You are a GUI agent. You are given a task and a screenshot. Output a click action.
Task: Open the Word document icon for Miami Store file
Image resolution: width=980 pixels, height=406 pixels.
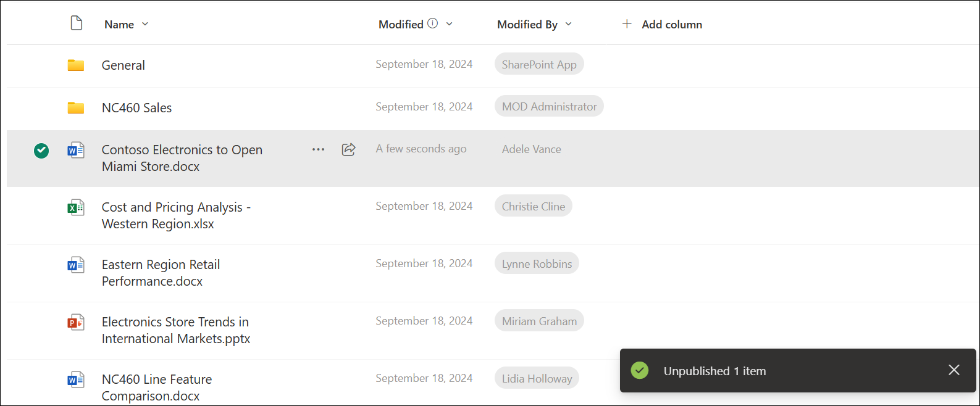point(76,150)
